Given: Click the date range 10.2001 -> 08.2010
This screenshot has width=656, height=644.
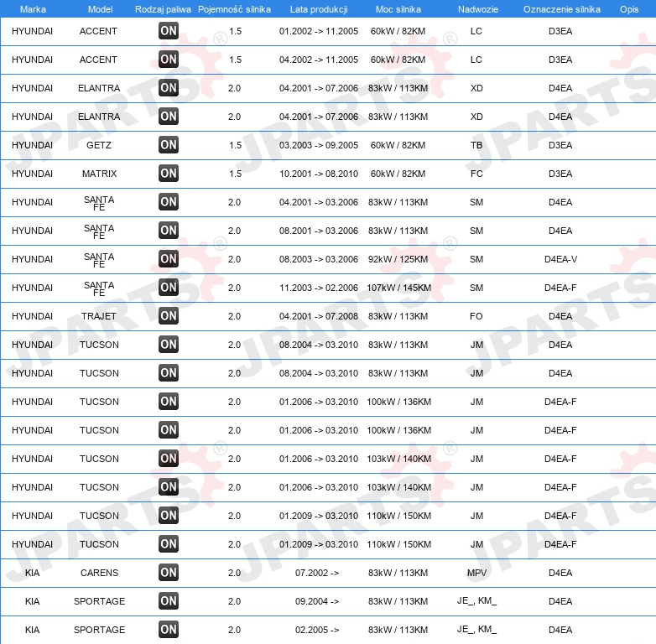Looking at the screenshot, I should (x=319, y=174).
